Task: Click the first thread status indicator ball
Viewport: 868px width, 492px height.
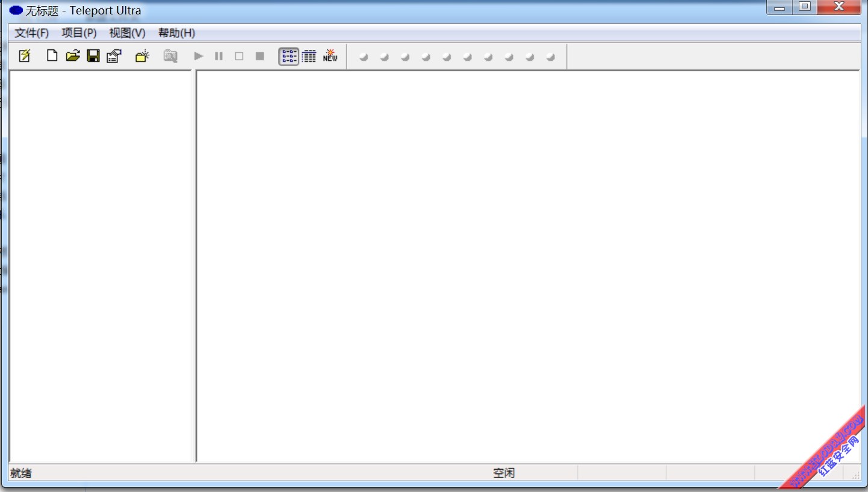Action: coord(364,57)
